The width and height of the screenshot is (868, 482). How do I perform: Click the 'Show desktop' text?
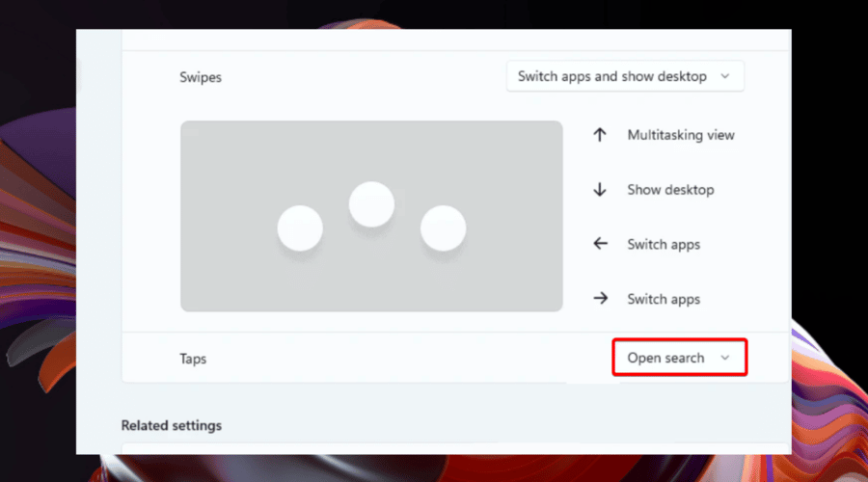point(670,190)
